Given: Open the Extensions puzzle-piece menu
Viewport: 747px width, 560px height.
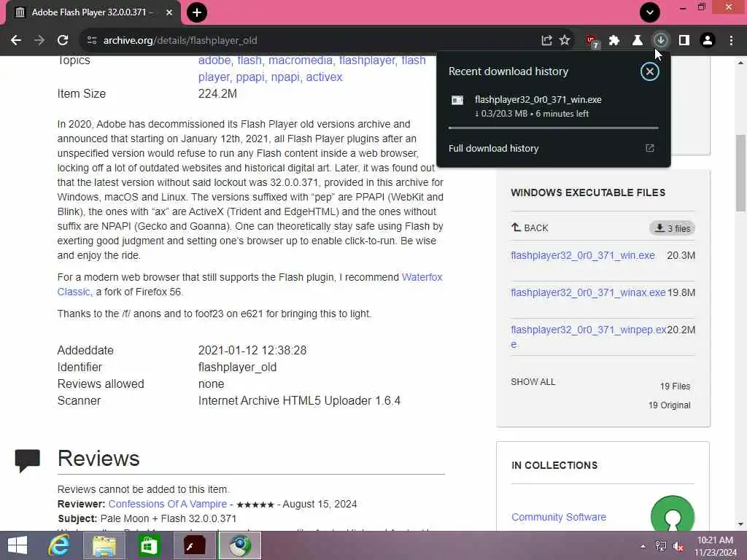Looking at the screenshot, I should click(x=614, y=41).
